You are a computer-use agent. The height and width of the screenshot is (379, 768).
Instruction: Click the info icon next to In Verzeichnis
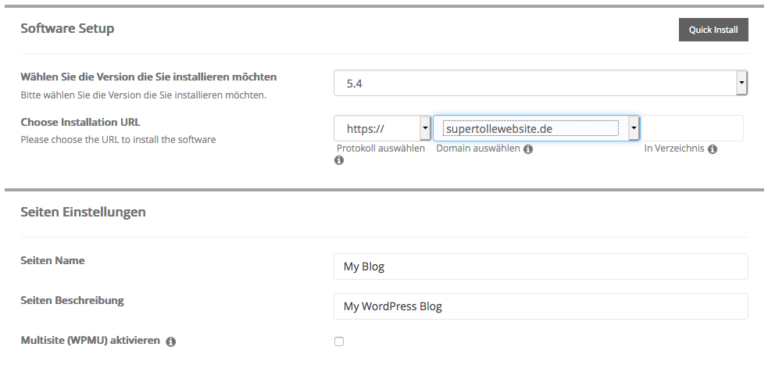713,149
